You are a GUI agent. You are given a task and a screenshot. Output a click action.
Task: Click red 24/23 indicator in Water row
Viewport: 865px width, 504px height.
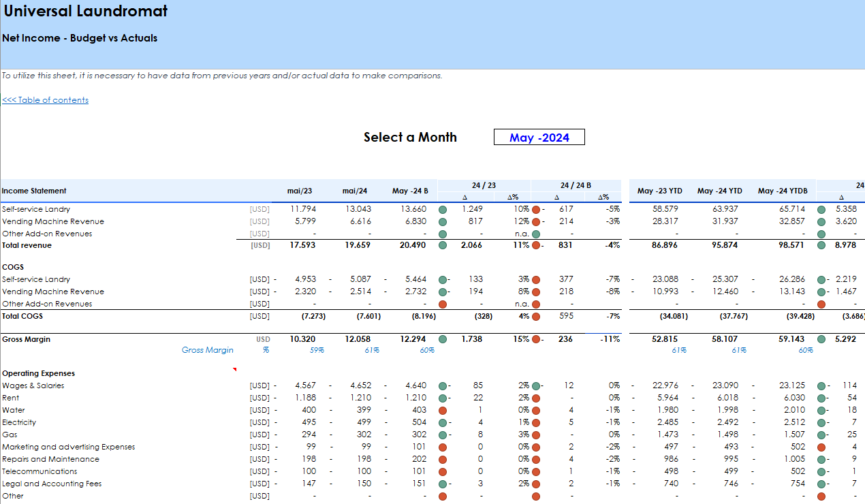click(x=443, y=411)
